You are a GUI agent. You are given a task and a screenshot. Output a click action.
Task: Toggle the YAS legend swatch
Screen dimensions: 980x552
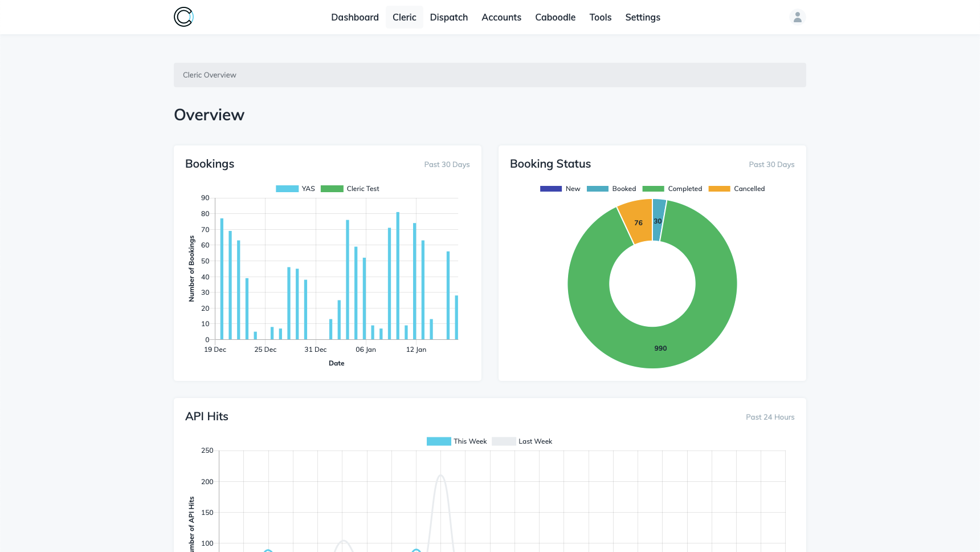pos(287,189)
